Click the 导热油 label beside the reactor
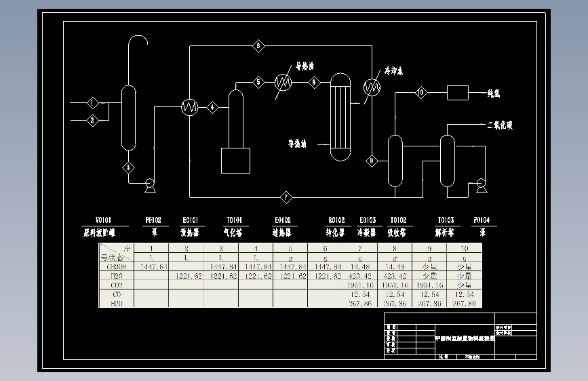This screenshot has width=588, height=381. (297, 144)
